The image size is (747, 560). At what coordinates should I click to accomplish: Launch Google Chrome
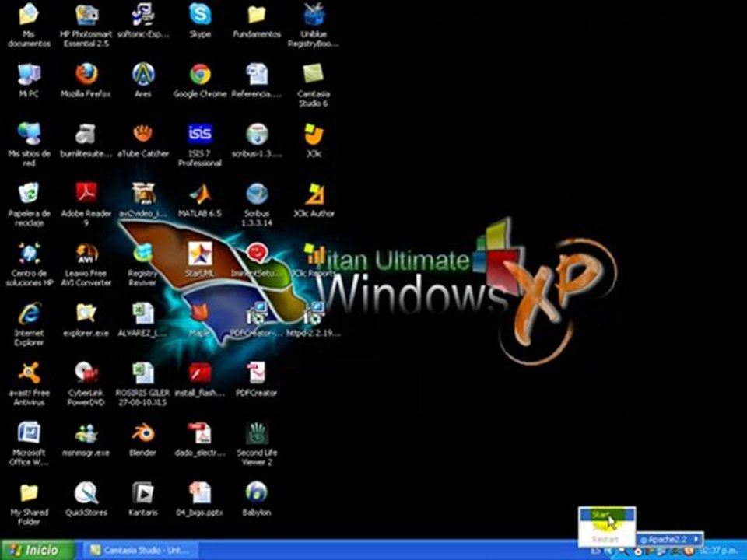click(200, 80)
